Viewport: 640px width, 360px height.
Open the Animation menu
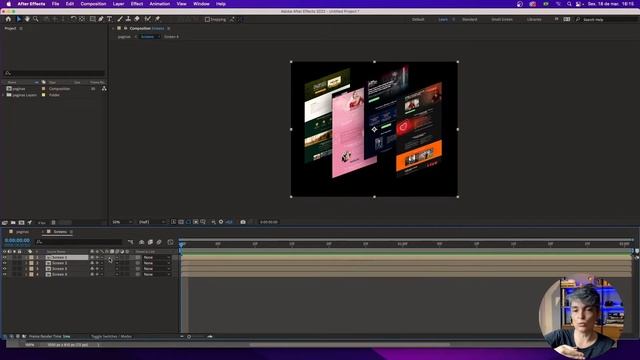(x=160, y=4)
